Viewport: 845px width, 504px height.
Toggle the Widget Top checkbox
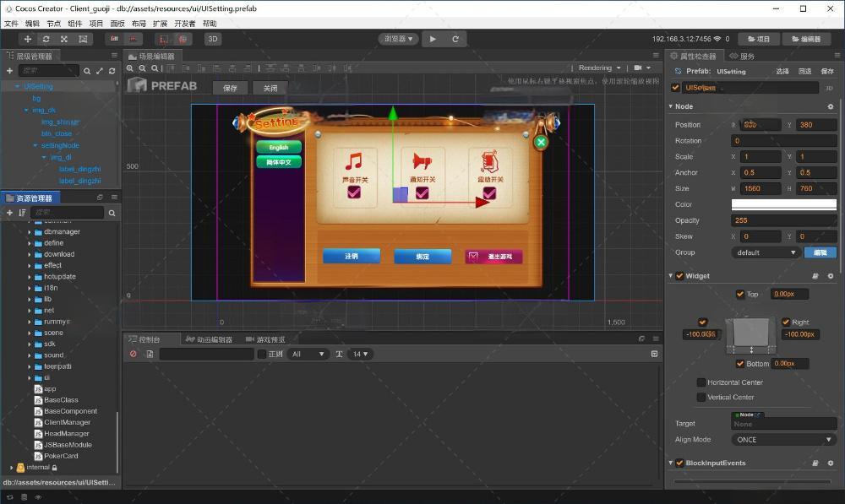[741, 295]
